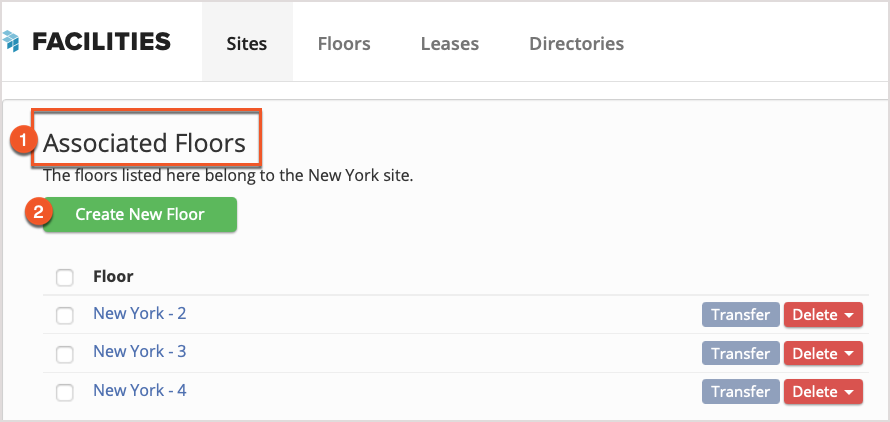
Task: Open the New York - 3 floor link
Action: pos(140,352)
